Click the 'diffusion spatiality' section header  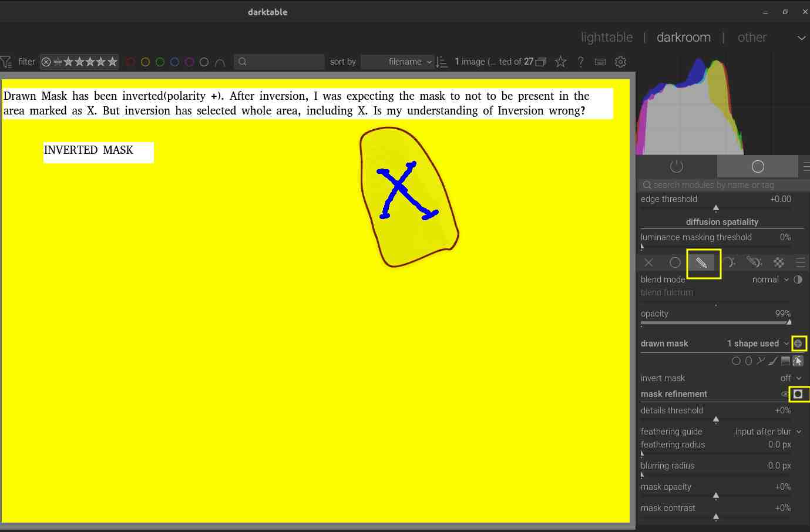722,222
